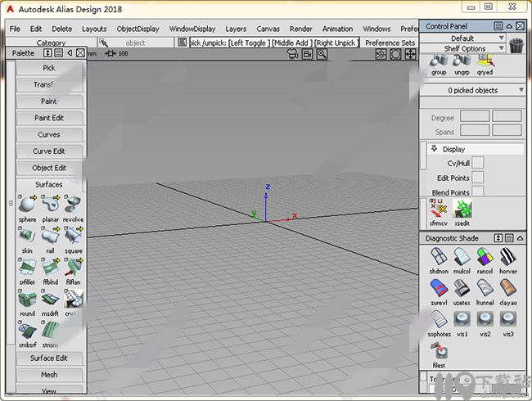Click the magnifier zoom icon in viewport bar

point(322,54)
